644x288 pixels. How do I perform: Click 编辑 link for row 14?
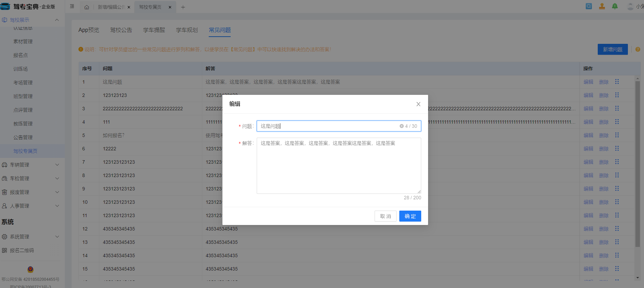588,255
